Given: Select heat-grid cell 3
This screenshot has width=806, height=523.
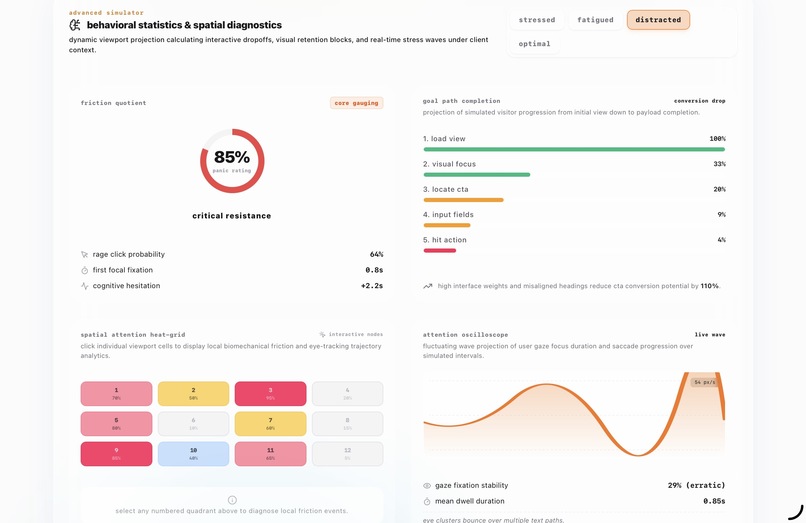Looking at the screenshot, I should (270, 393).
